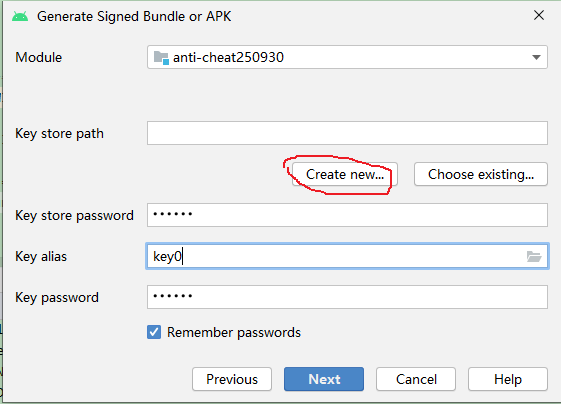Focus the Key password field

click(347, 297)
